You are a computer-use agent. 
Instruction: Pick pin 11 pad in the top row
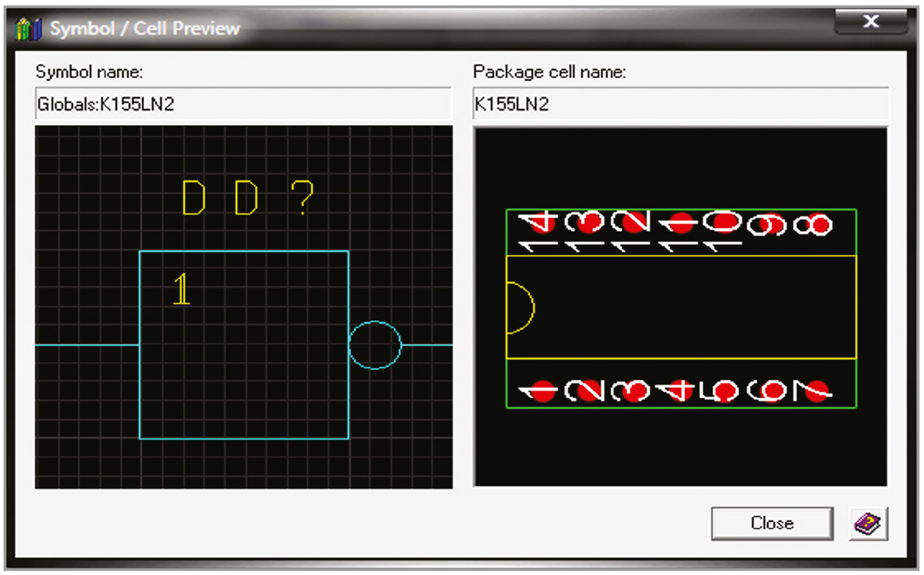coord(679,223)
